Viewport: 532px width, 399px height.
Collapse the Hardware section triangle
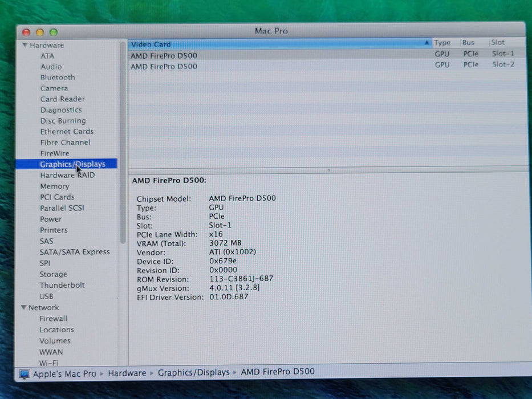click(x=25, y=45)
